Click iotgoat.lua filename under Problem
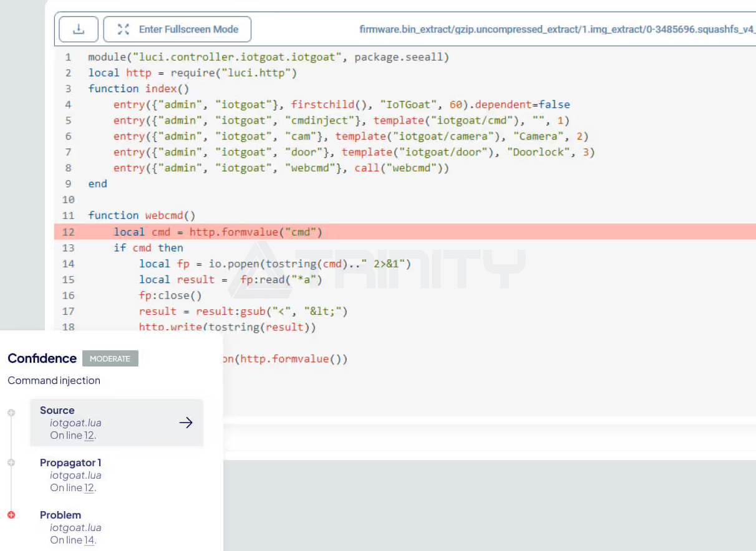This screenshot has height=551, width=756. pyautogui.click(x=75, y=528)
